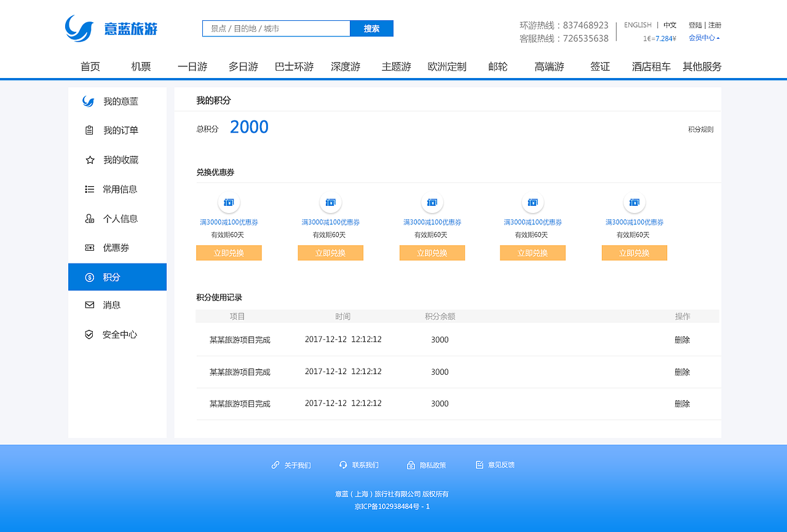Open the 其他服务 navigation tab
Viewport: 787px width, 532px height.
pos(702,67)
